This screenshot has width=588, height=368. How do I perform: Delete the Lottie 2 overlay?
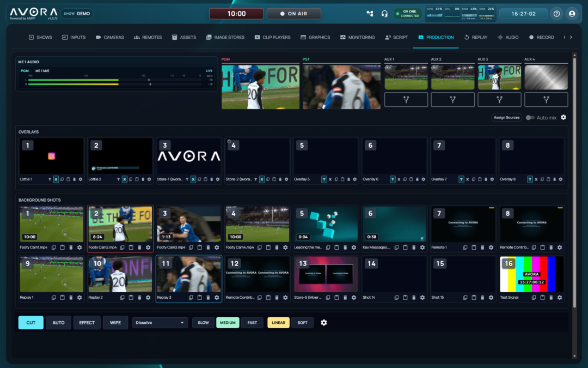(x=143, y=179)
